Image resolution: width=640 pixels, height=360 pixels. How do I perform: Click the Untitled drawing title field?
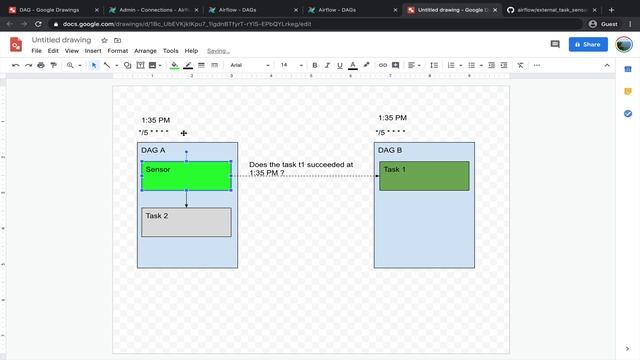click(x=61, y=40)
